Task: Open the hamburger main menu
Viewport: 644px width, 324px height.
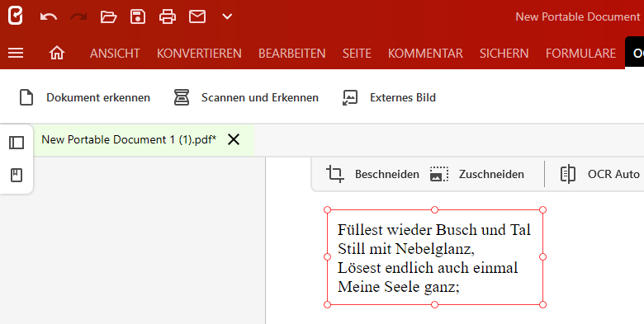Action: 16,53
